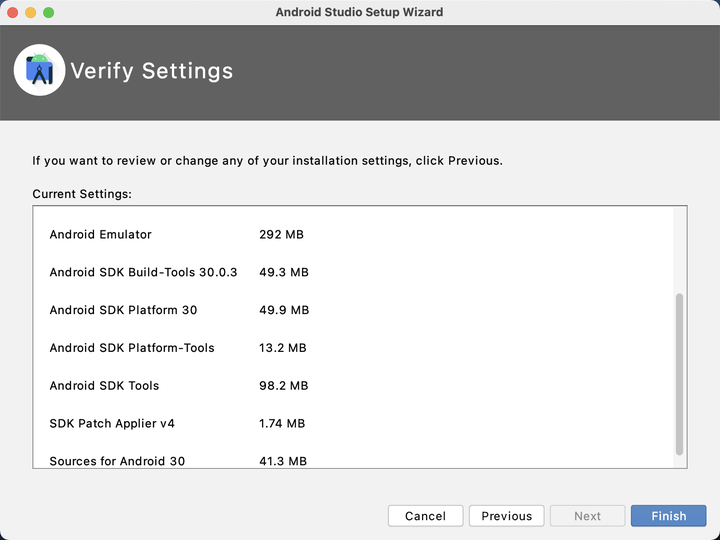
Task: Click the Android Studio logo icon
Action: click(x=39, y=70)
